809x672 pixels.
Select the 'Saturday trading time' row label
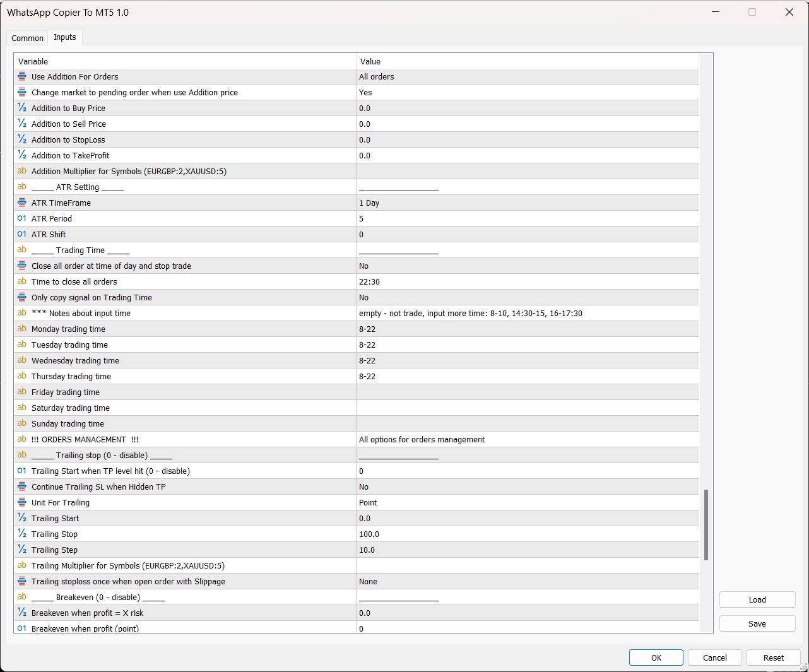[71, 408]
